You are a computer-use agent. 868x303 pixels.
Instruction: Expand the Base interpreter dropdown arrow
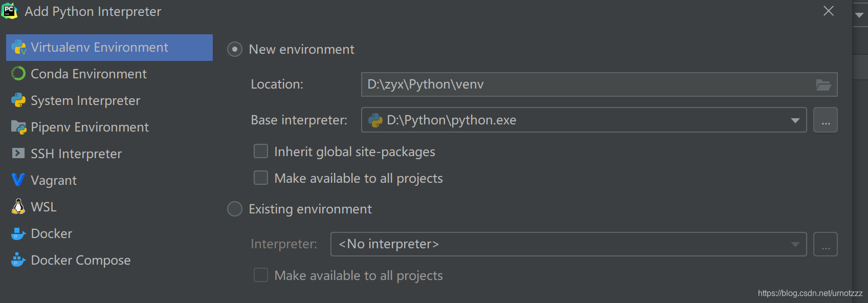(x=795, y=120)
